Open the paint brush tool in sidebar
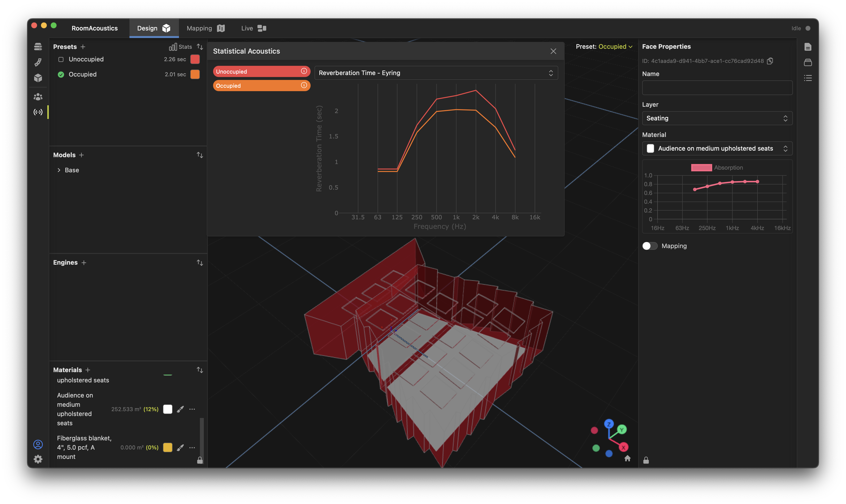 tap(38, 62)
